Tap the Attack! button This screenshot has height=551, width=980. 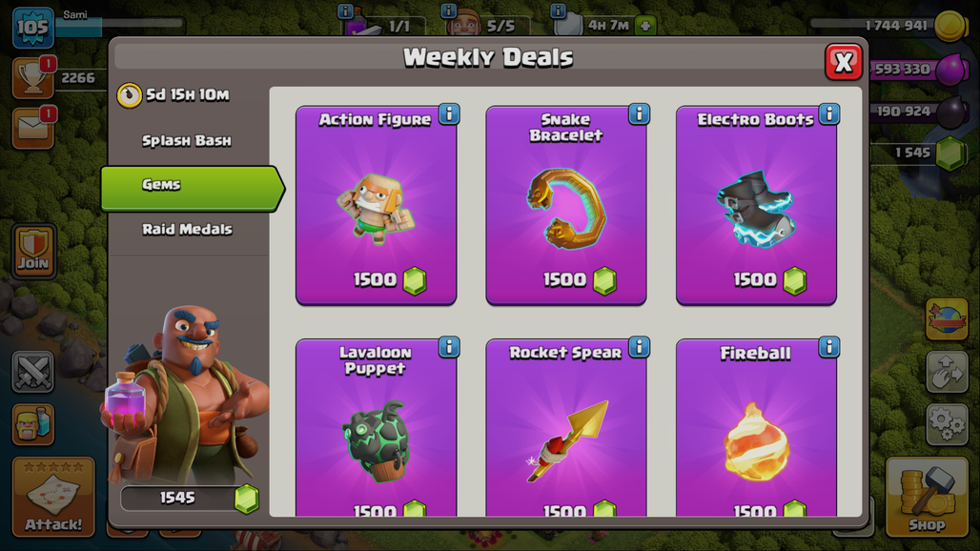point(53,498)
